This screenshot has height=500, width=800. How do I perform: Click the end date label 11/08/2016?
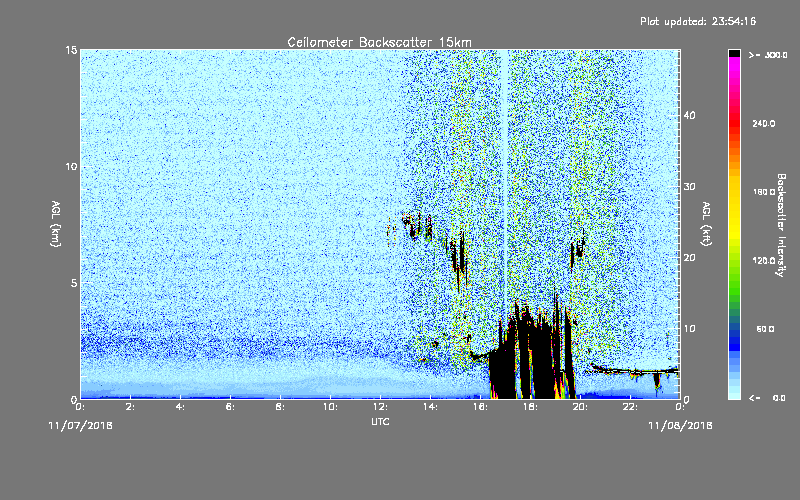coord(680,426)
